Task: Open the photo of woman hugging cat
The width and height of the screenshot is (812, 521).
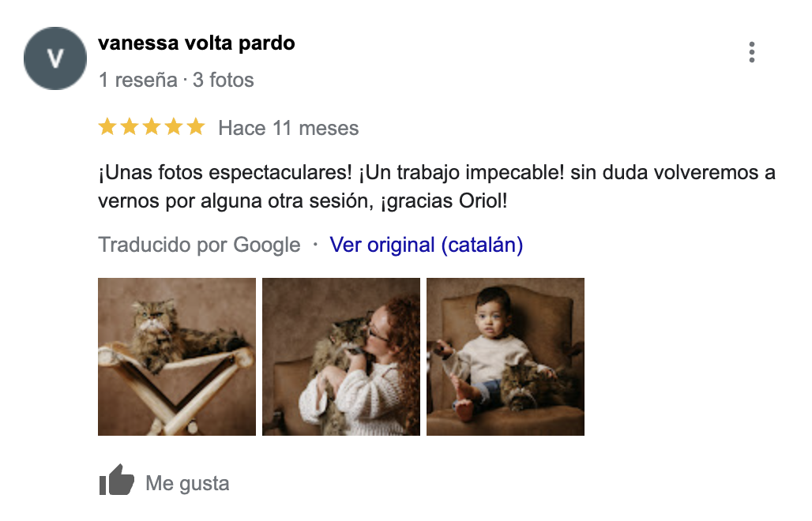Action: pyautogui.click(x=341, y=356)
